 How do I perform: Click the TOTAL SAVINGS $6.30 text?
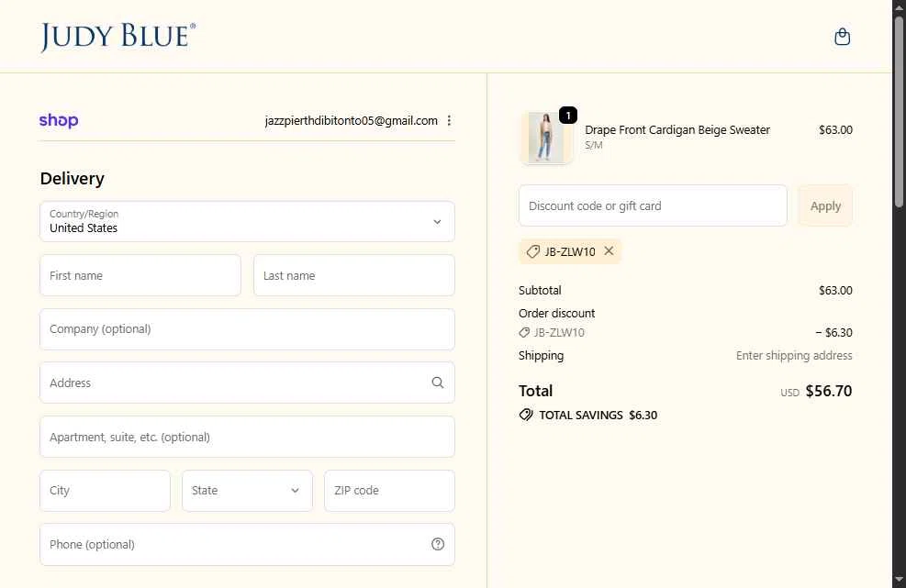[598, 416]
